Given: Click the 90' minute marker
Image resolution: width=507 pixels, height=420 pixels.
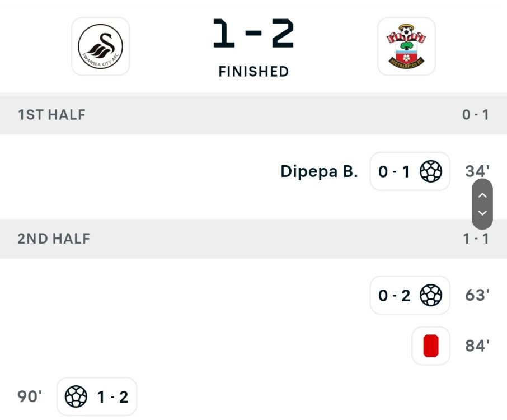Looking at the screenshot, I should tap(30, 397).
